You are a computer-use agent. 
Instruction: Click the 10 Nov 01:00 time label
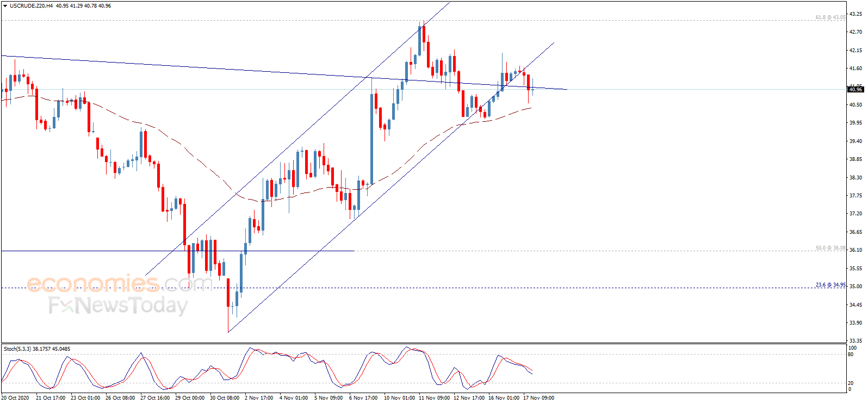[399, 398]
